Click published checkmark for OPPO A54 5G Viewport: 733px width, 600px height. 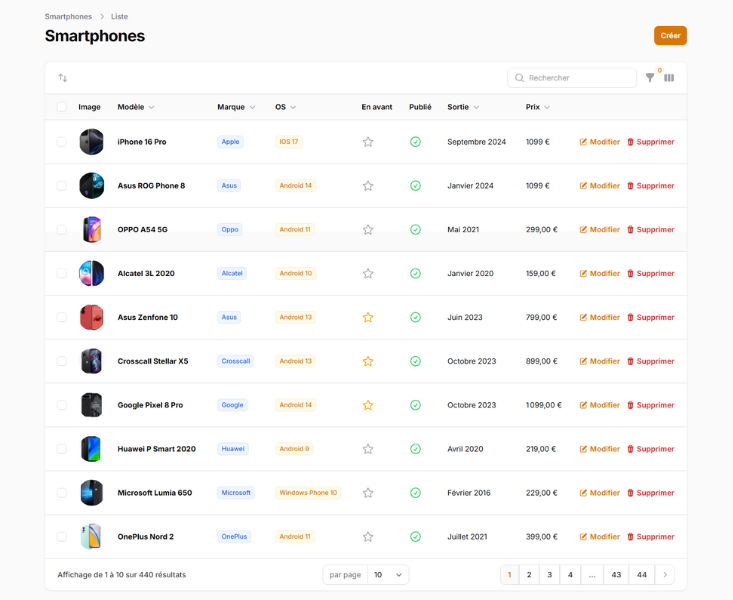(x=415, y=230)
